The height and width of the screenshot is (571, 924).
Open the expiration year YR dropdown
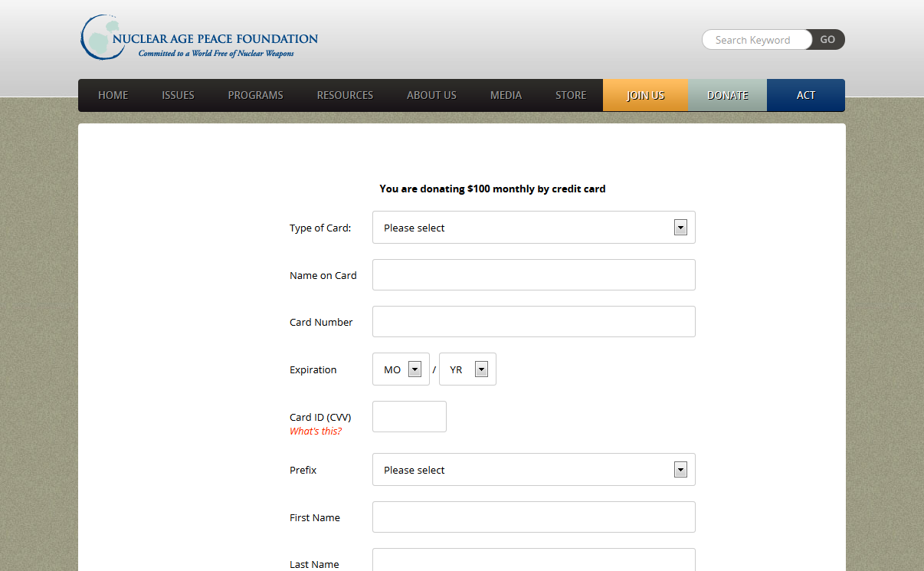point(467,369)
